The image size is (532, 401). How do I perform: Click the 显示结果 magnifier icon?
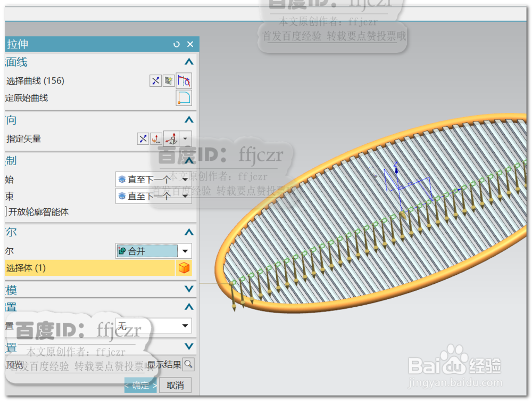(x=188, y=365)
